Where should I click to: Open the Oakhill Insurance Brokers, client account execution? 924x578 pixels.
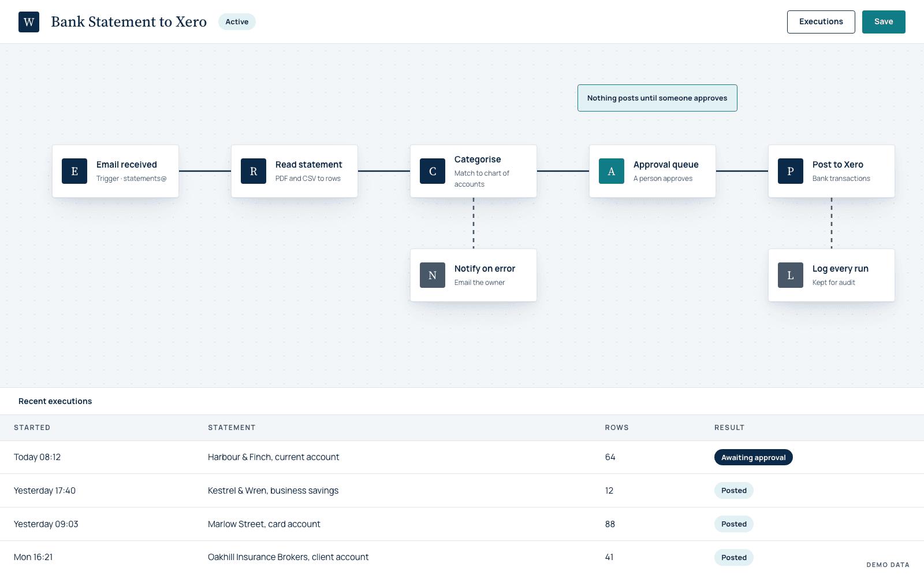[462, 558]
